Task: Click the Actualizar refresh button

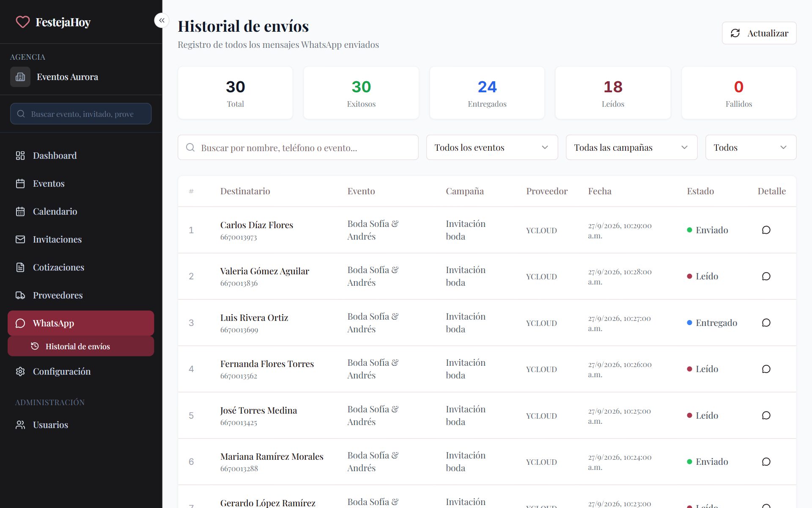Action: click(759, 33)
